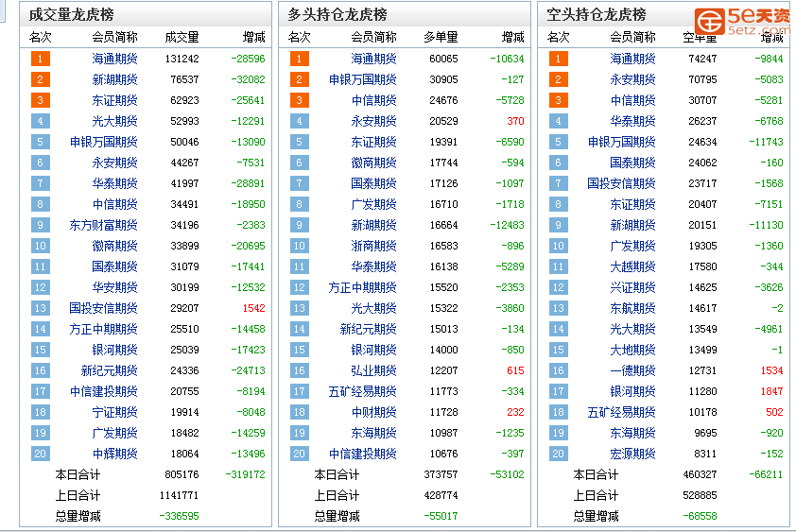Open 华泰期货 in 空头持仓龙虎榜
Image resolution: width=796 pixels, height=532 pixels.
(632, 121)
